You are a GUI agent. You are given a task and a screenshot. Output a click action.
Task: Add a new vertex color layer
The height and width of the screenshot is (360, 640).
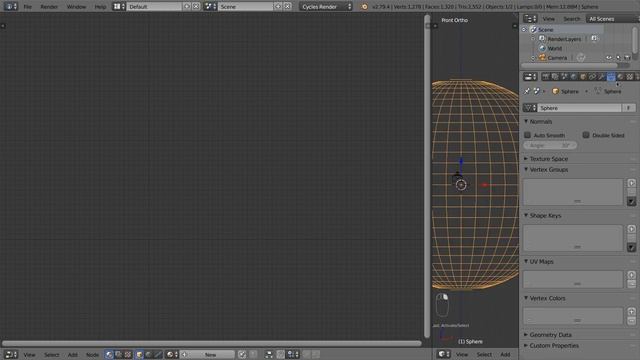tap(631, 312)
